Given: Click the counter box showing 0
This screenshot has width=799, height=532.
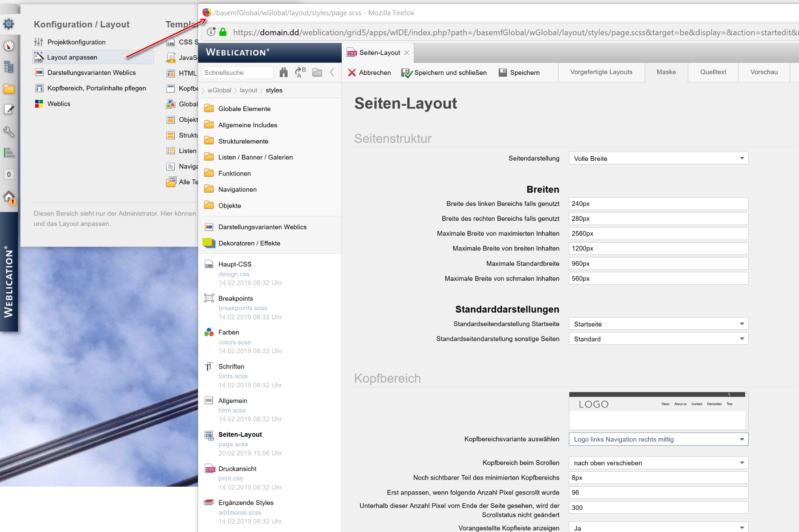Looking at the screenshot, I should point(9,174).
